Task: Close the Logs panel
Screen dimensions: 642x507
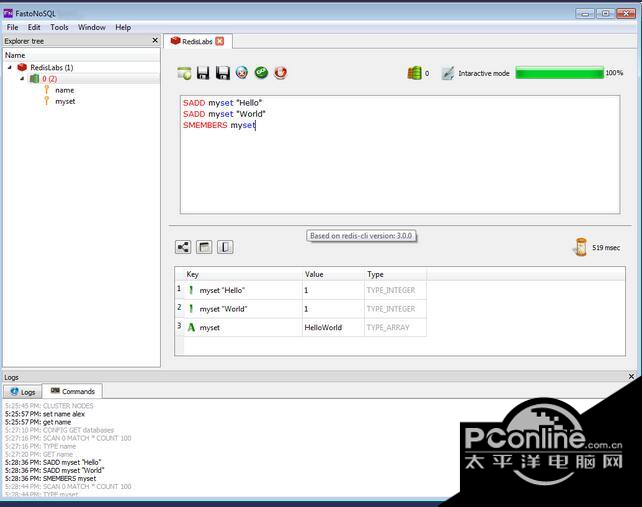Action: tap(631, 376)
